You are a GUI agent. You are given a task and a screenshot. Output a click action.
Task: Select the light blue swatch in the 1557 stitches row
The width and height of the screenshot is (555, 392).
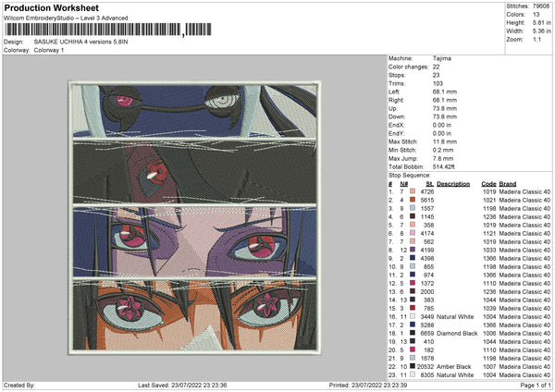pos(413,208)
